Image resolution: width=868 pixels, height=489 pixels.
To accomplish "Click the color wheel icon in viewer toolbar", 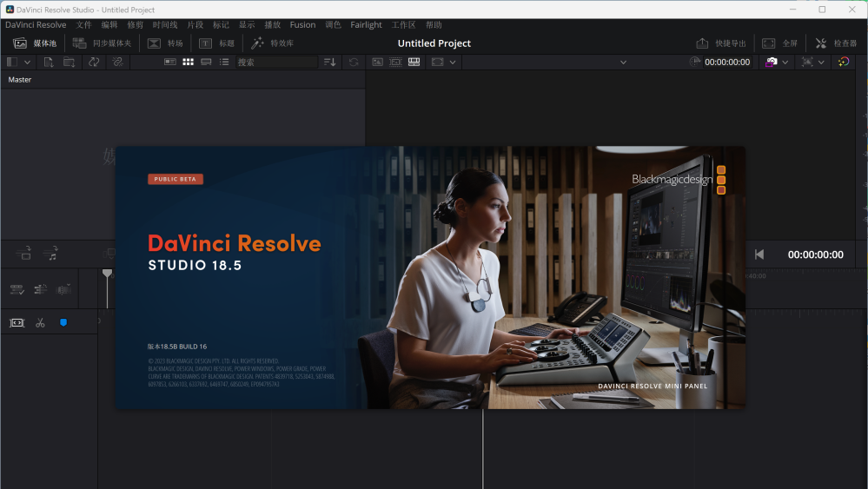I will click(843, 63).
